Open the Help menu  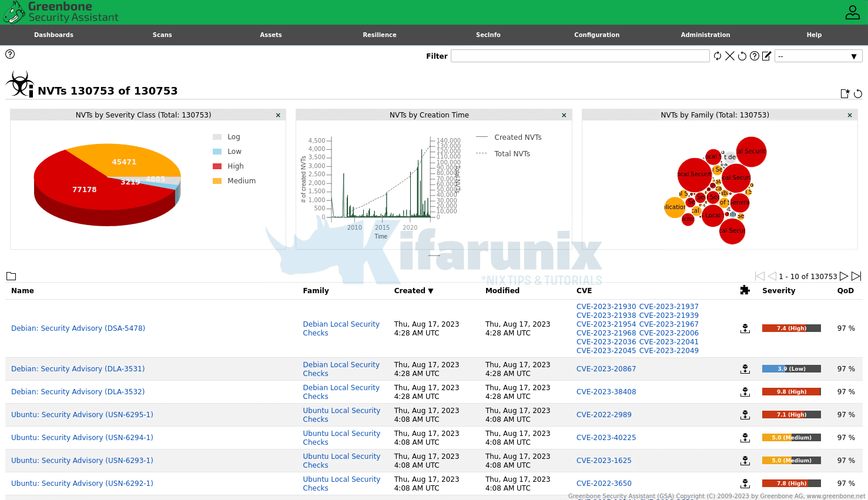click(814, 35)
